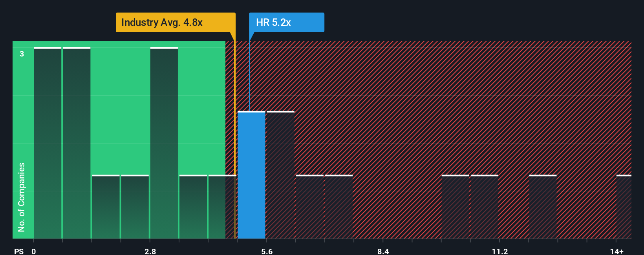
Task: Click the x-axis value 2.8
Action: (x=150, y=251)
